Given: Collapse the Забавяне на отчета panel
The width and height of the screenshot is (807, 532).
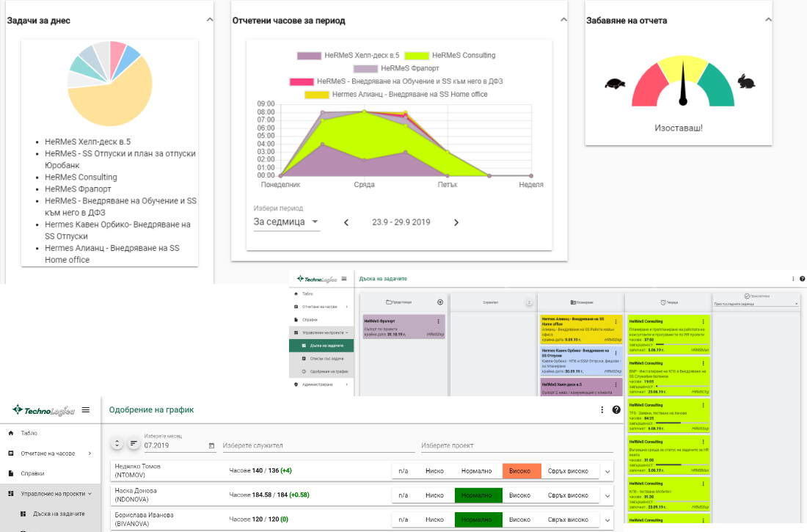Looking at the screenshot, I should 768,20.
